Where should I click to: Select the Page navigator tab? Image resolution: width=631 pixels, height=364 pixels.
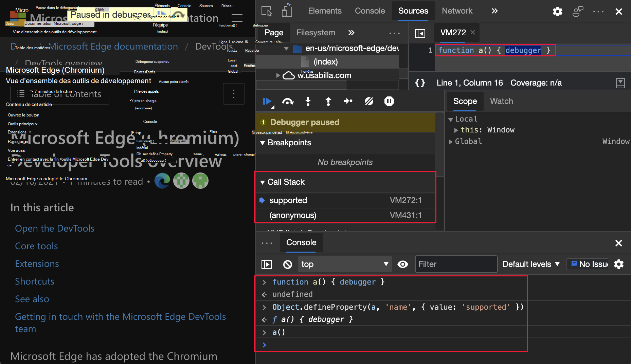tap(274, 33)
